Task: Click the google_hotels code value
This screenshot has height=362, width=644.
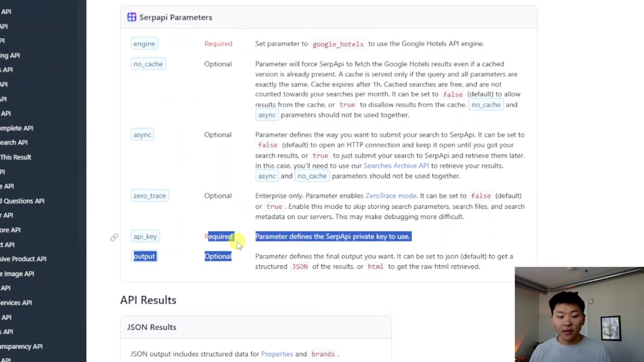Action: click(338, 44)
